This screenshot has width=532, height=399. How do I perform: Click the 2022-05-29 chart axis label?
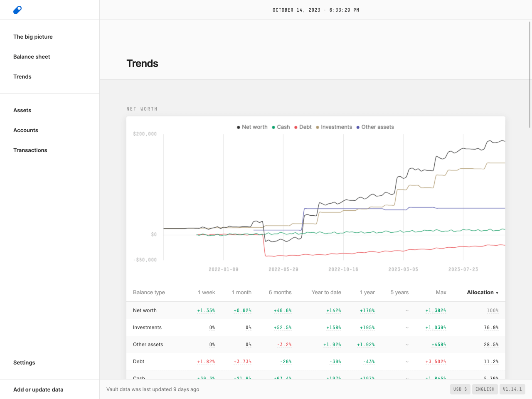(x=283, y=269)
